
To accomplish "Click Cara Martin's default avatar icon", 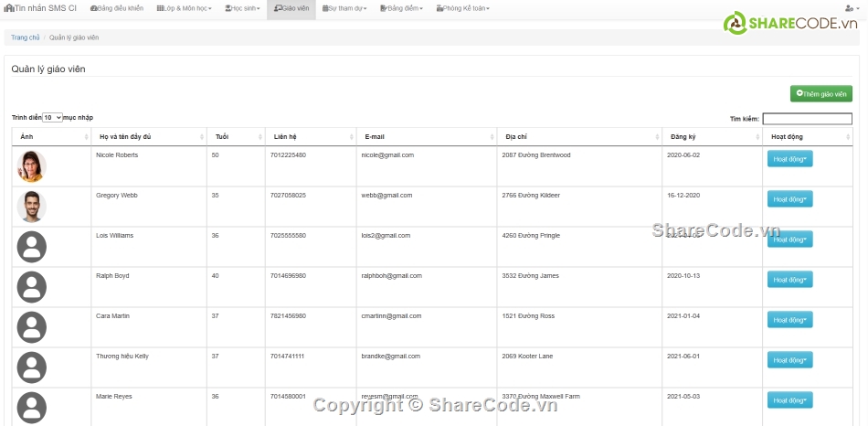I will tap(32, 327).
